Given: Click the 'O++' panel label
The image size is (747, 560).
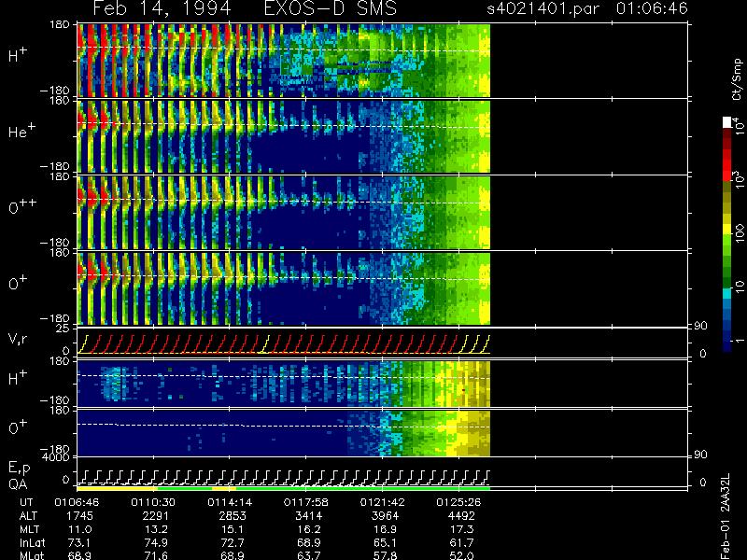Looking at the screenshot, I should point(22,206).
